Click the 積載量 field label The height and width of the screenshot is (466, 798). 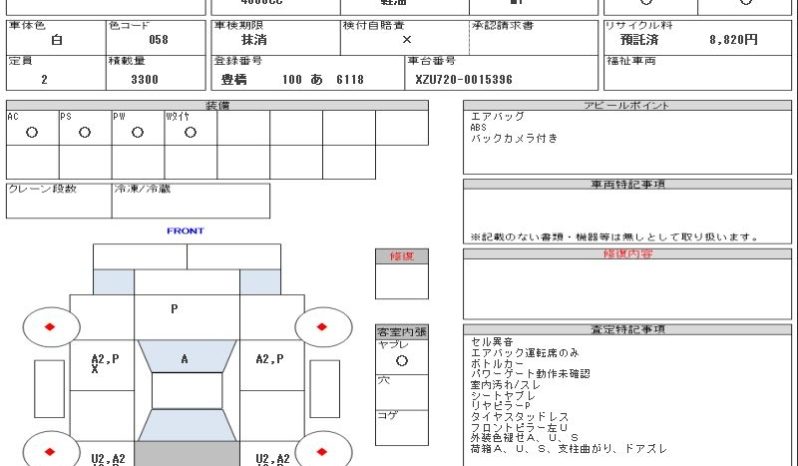127,61
